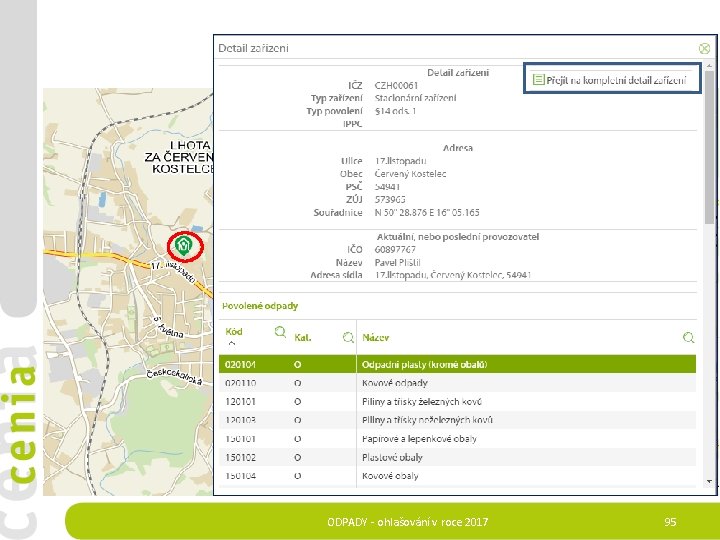
Task: Click the scrollbar up arrow in dialog
Action: point(709,66)
